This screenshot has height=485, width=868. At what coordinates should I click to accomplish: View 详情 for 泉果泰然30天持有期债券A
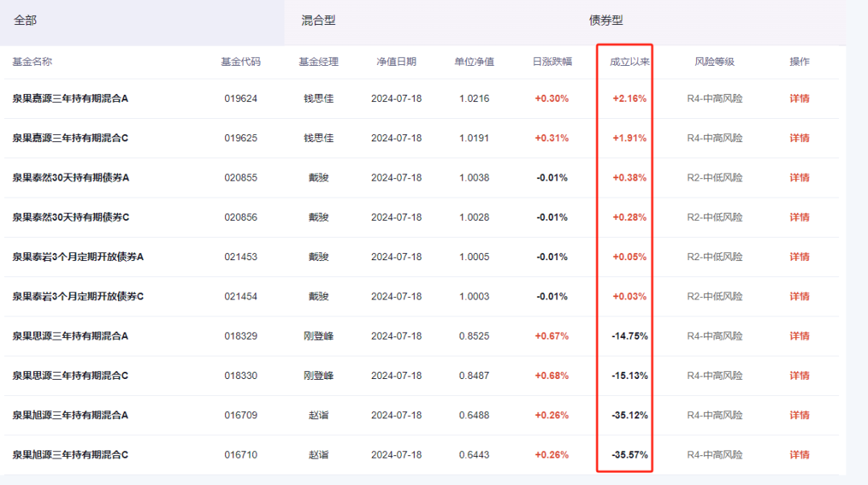(800, 177)
